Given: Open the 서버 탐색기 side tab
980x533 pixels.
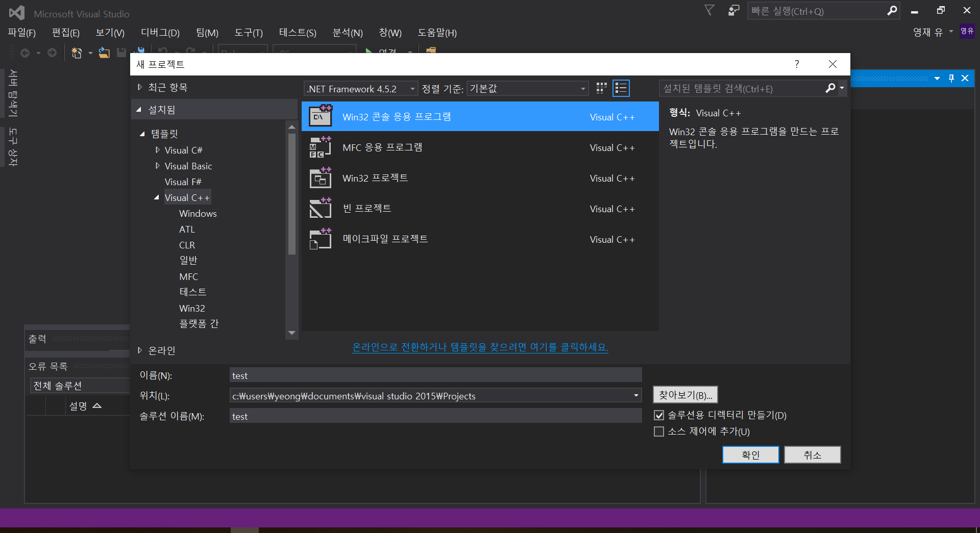Looking at the screenshot, I should click(x=13, y=92).
